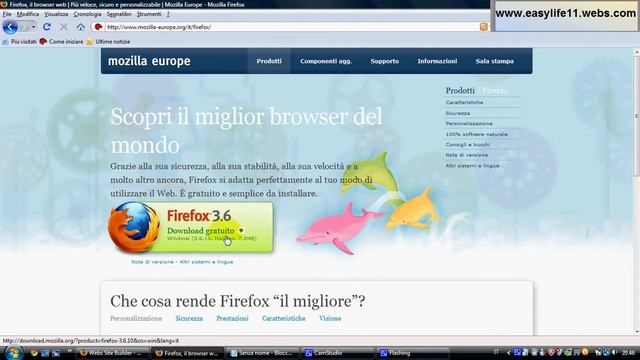Click the site favicon in the address bar
Viewport: 640px width, 360px height.
98,27
